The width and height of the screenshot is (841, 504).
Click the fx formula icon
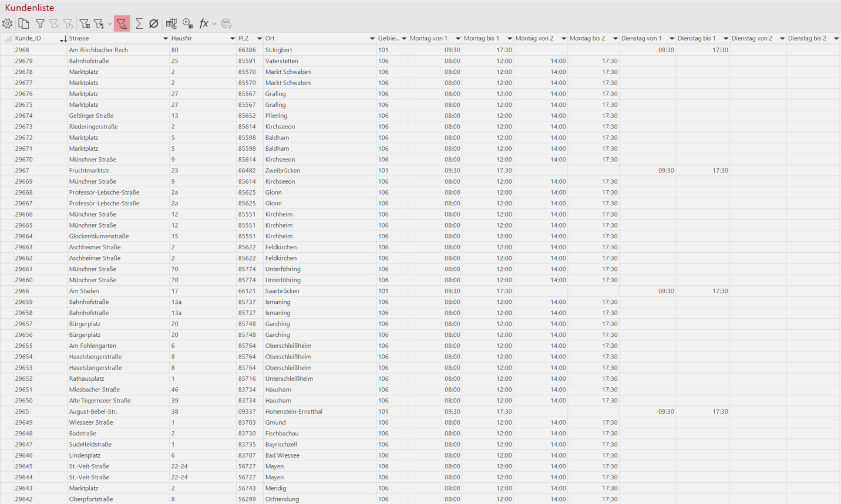[204, 23]
